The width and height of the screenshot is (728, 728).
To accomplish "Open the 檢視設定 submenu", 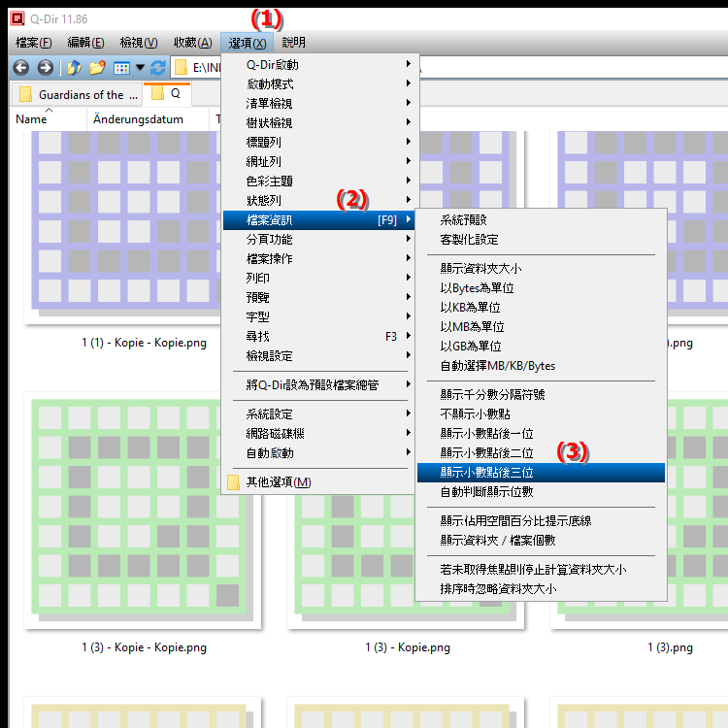I will [320, 355].
